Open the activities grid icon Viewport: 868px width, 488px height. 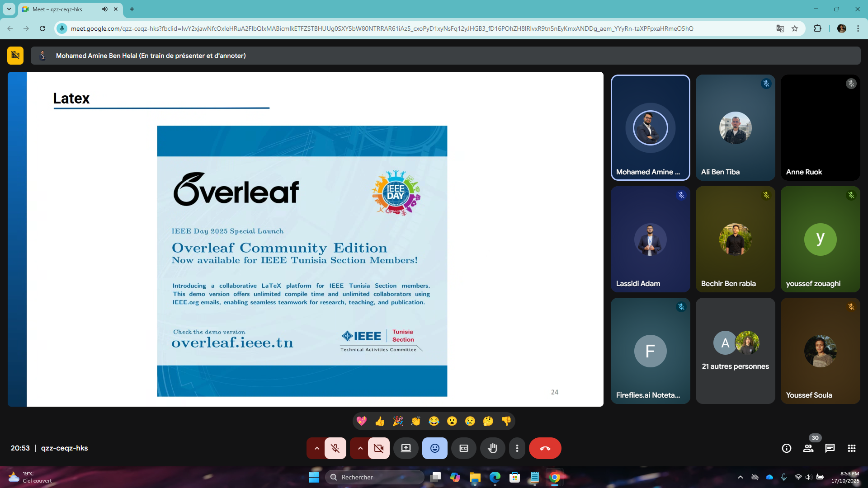tap(852, 448)
